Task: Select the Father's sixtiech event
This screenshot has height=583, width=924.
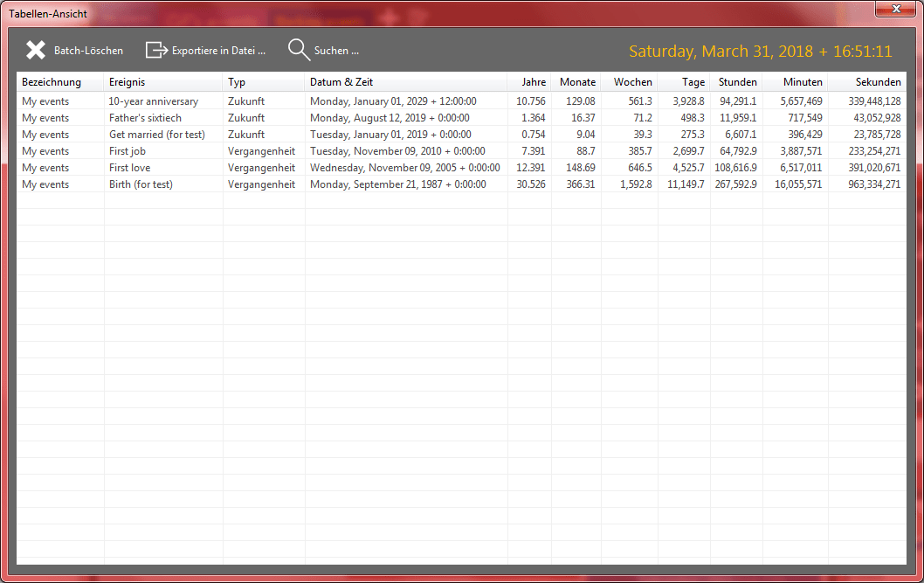Action: tap(145, 118)
